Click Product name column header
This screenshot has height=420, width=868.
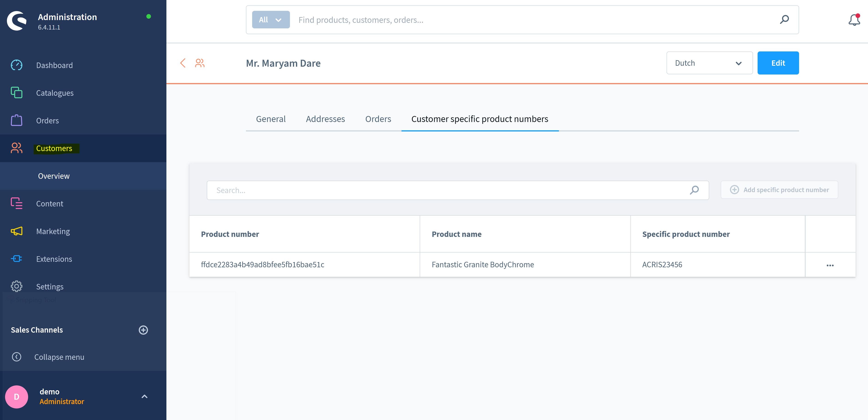pos(457,234)
